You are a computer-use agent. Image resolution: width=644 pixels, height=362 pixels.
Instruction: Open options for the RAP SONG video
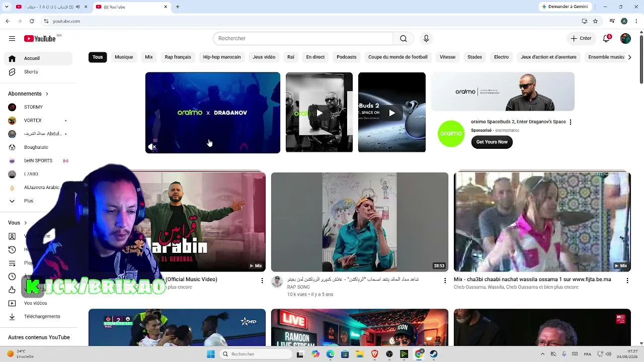[445, 281]
